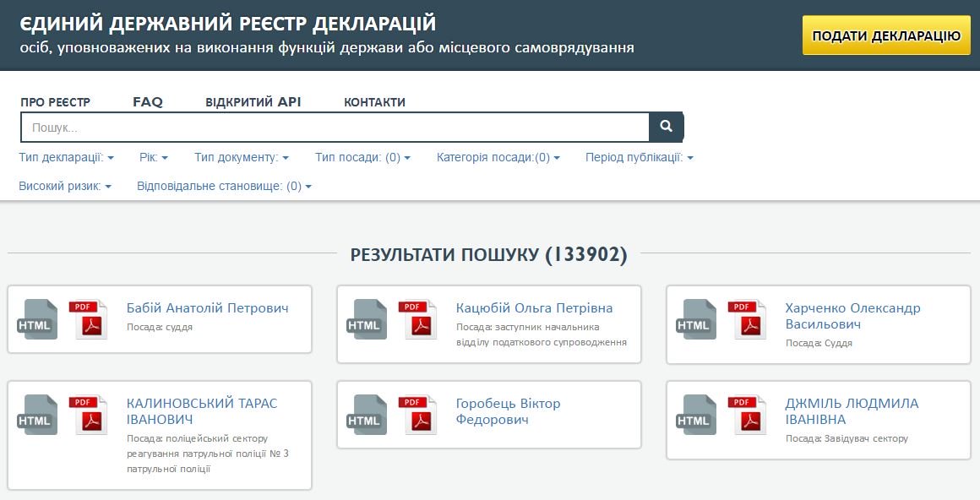Focus the Пошук search input field
Image resolution: width=980 pixels, height=500 pixels.
(x=335, y=128)
